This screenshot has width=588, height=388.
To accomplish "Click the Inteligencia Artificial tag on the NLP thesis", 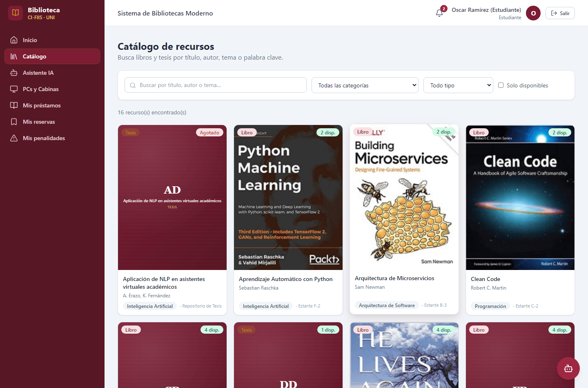I will click(x=150, y=306).
